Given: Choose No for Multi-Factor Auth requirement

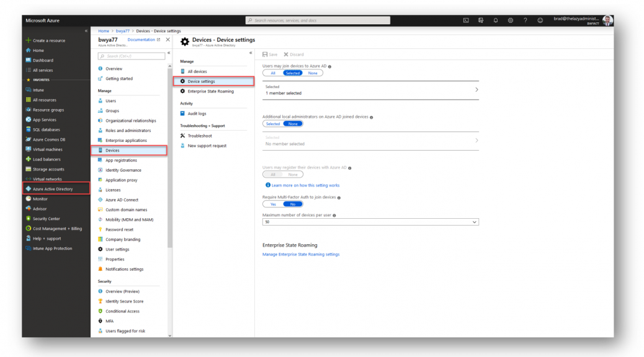Looking at the screenshot, I should 293,205.
